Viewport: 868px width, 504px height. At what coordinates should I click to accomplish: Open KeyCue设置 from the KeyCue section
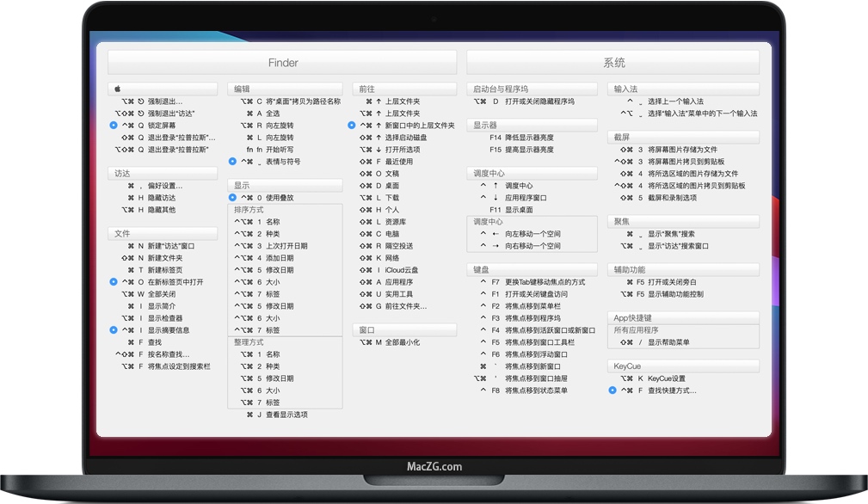pos(667,378)
